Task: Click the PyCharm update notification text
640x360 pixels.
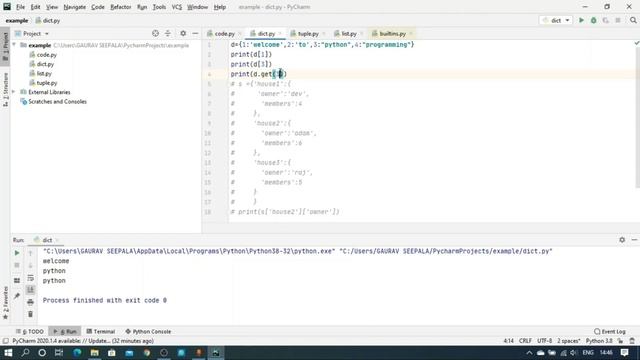Action: pos(83,341)
